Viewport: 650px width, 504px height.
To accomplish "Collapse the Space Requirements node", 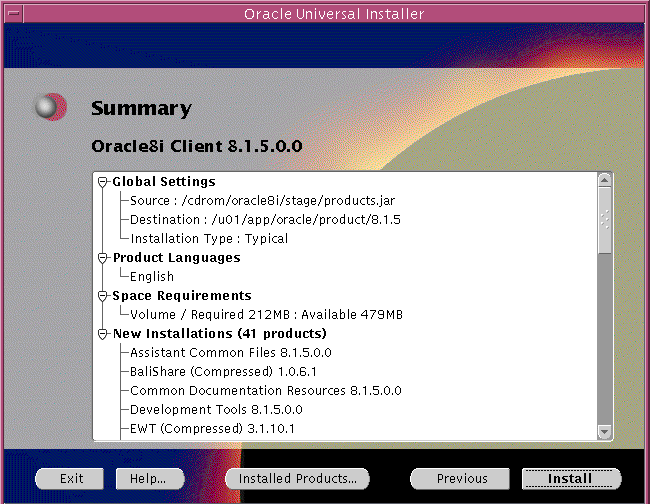I will click(102, 296).
